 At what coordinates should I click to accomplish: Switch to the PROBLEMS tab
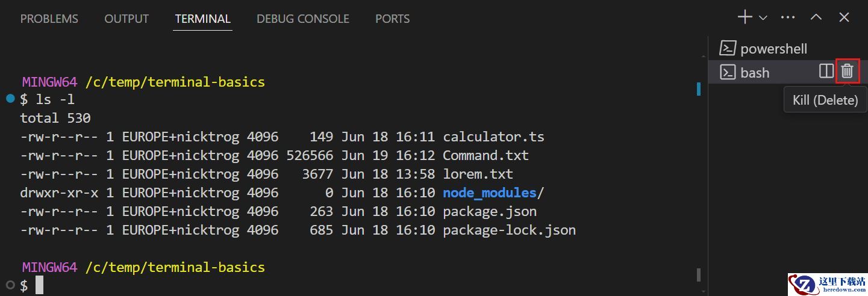tap(49, 19)
